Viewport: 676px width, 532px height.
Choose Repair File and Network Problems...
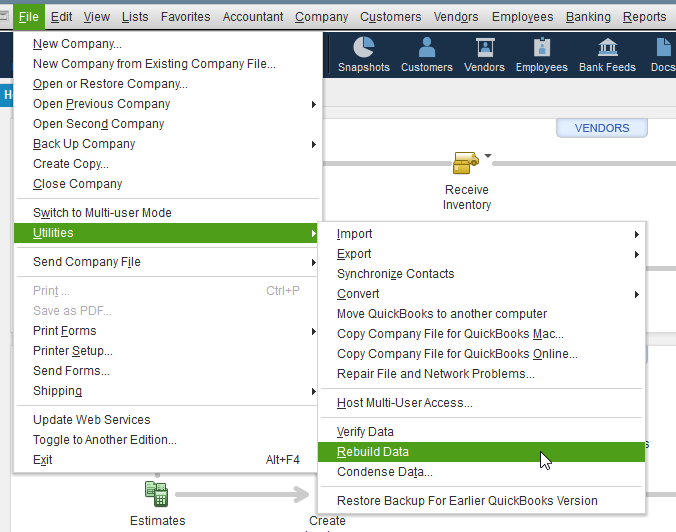pyautogui.click(x=481, y=374)
